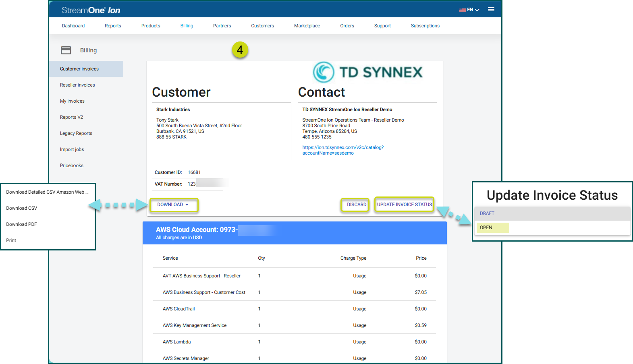Select OPEN invoice status
This screenshot has width=633, height=364.
(552, 227)
